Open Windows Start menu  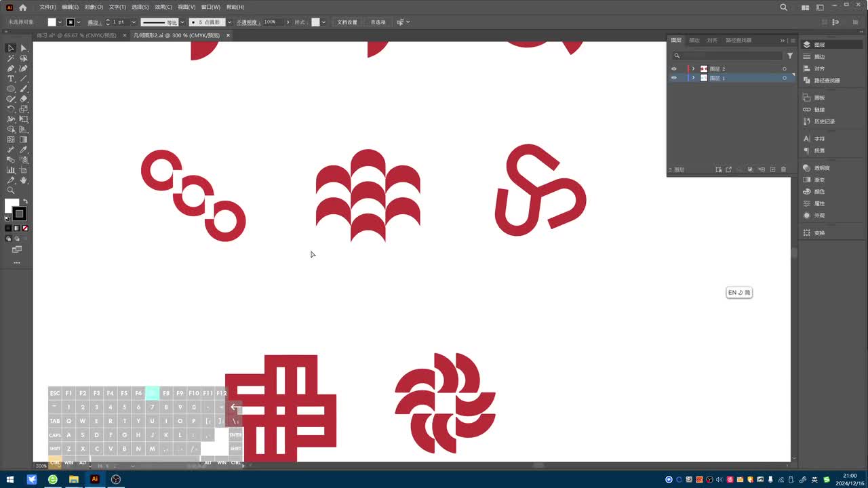tap(10, 480)
